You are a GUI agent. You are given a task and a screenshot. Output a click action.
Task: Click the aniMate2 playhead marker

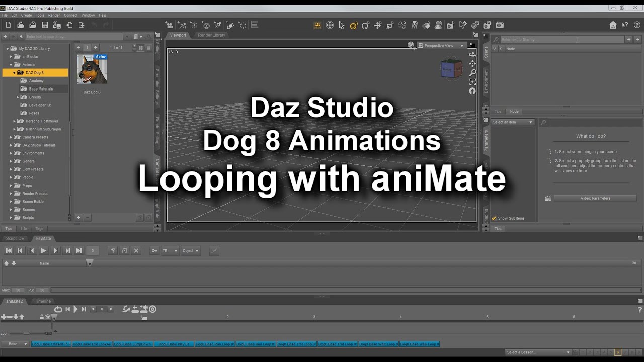tap(54, 317)
